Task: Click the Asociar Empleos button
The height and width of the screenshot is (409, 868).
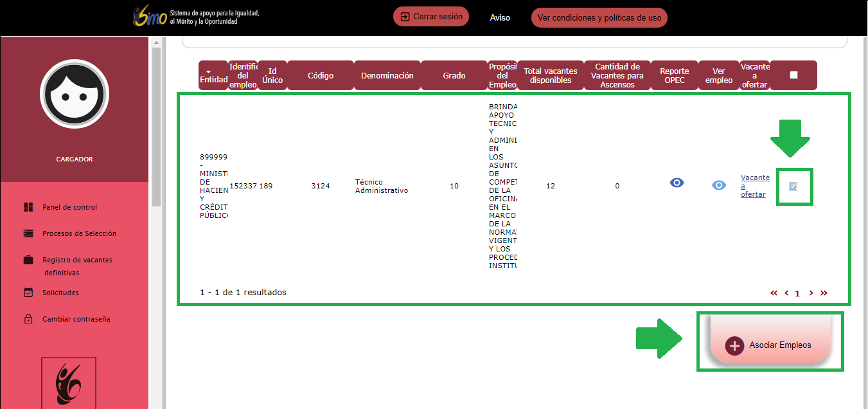Action: [x=770, y=345]
